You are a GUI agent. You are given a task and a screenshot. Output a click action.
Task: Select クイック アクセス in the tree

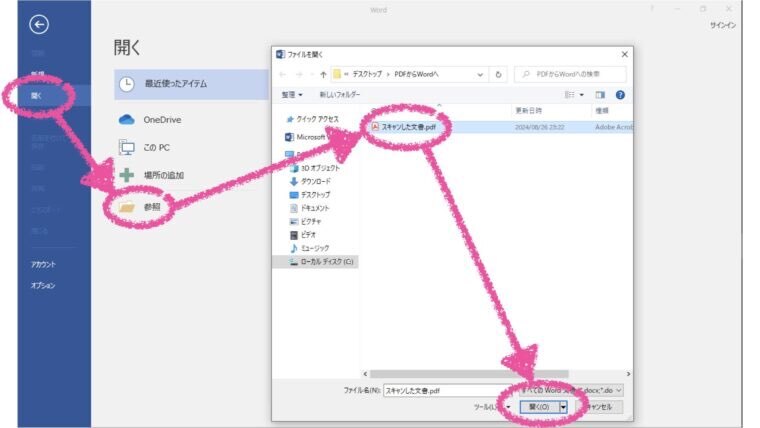(317, 119)
